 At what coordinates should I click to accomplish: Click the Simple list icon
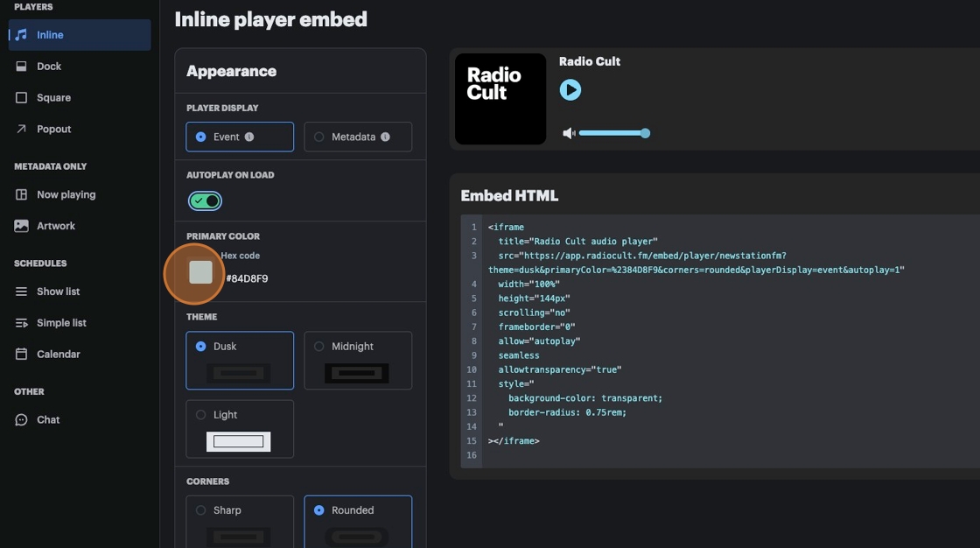coord(21,323)
